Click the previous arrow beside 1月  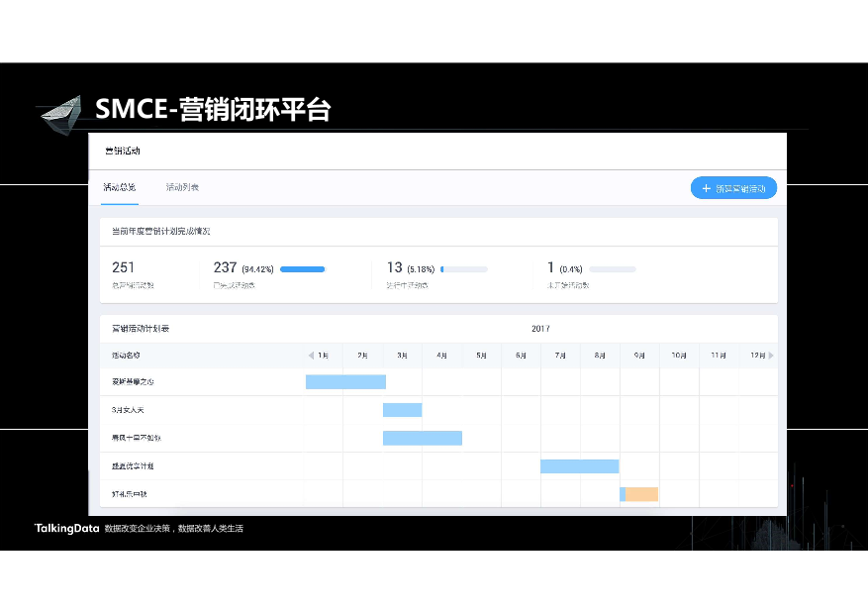(x=311, y=356)
